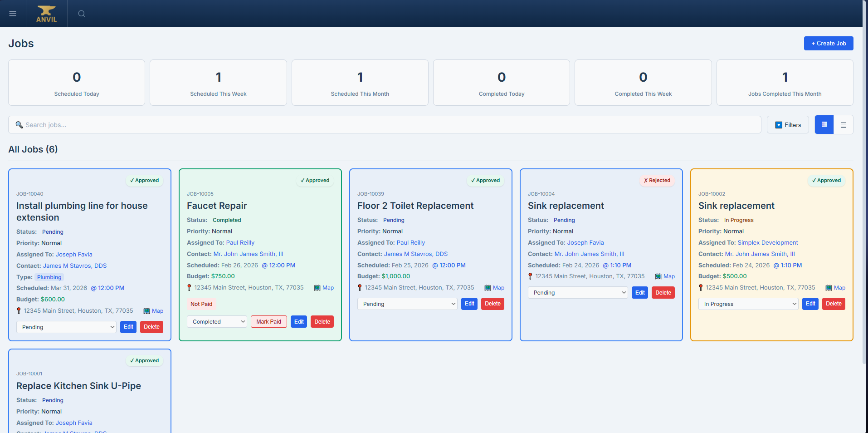868x433 pixels.
Task: Click the Approved badge on Faucet Repair
Action: pos(315,180)
